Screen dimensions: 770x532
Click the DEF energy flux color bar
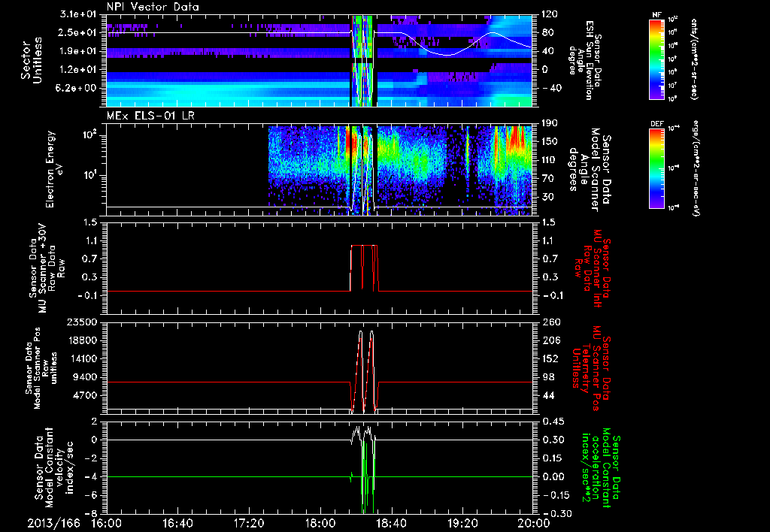[657, 168]
